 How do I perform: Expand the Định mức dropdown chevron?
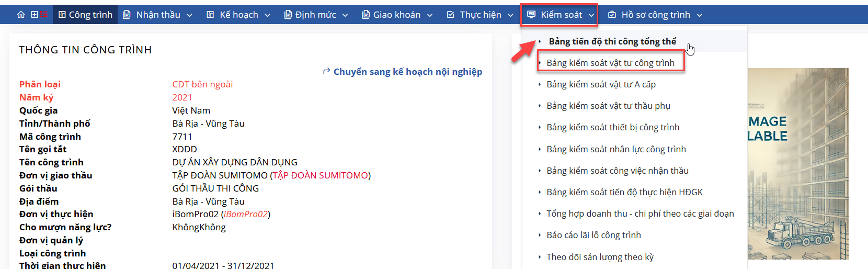coord(345,15)
